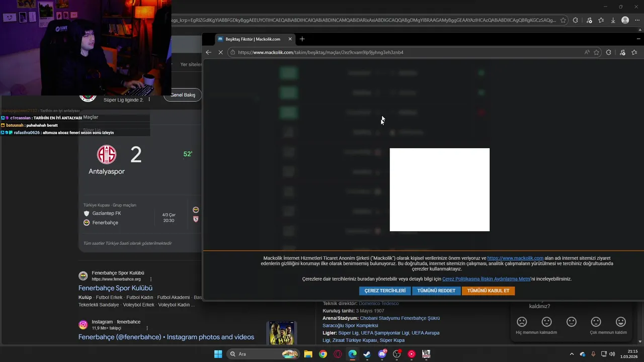Viewport: 644px width, 362px height.
Task: Open the Futbol Kadın sitelink
Action: point(140,297)
